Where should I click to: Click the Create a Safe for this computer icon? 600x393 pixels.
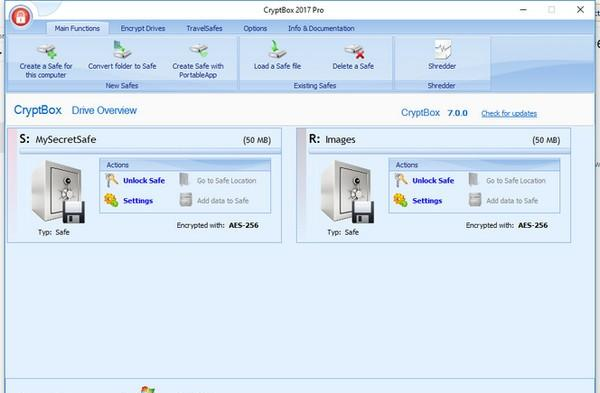point(47,51)
